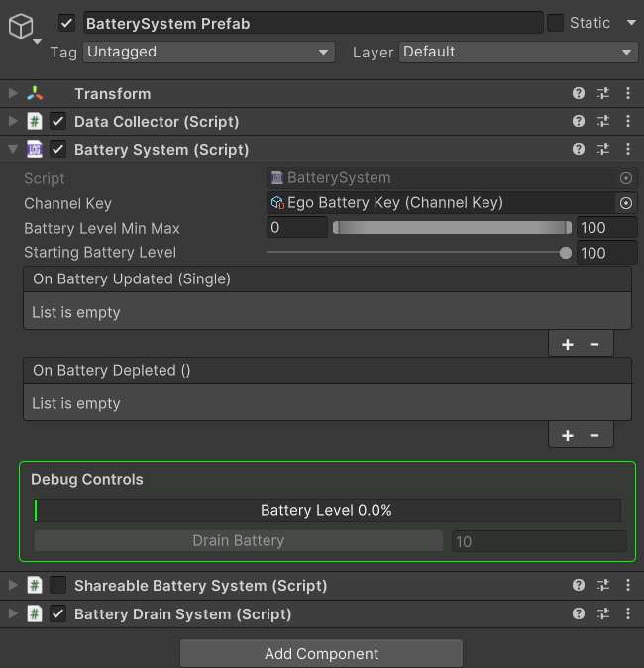Click Battery Level maximum value field
This screenshot has height=668, width=644.
(607, 228)
